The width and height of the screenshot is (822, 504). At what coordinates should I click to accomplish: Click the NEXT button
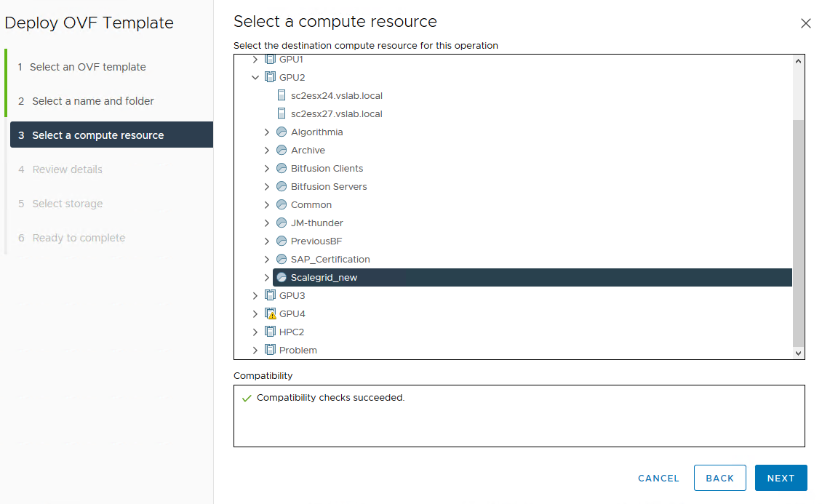pyautogui.click(x=781, y=478)
